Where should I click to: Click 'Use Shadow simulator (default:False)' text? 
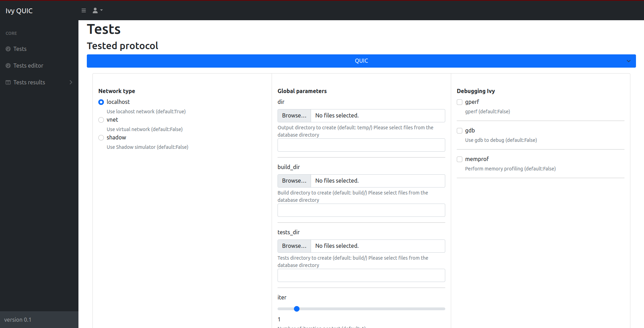147,147
